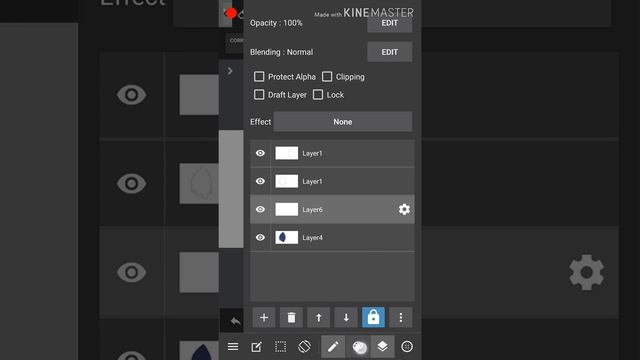Open layer more options three-dot menu
The height and width of the screenshot is (360, 640).
400,317
